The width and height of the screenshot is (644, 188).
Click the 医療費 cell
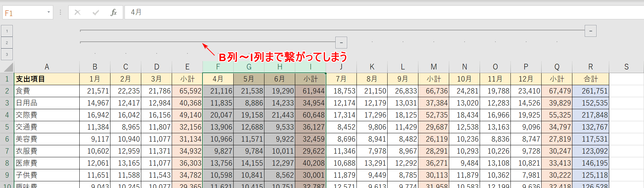[x=47, y=163]
